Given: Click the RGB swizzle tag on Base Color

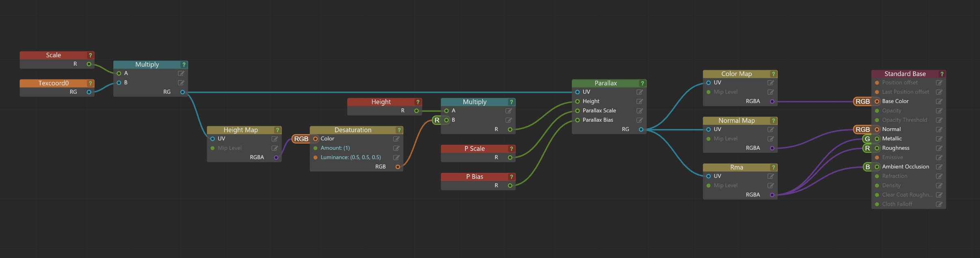Looking at the screenshot, I should click(863, 101).
